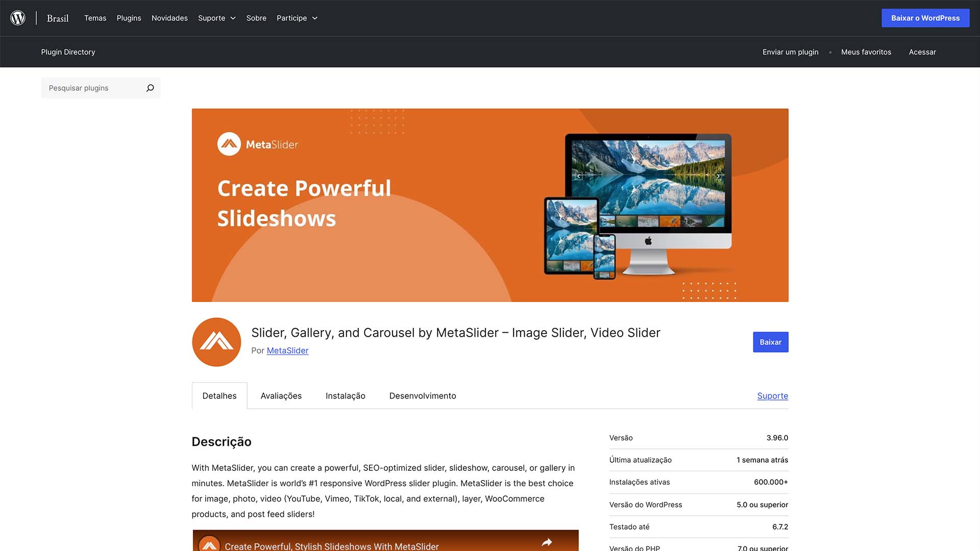980x551 pixels.
Task: Open the Plugin Directory link
Action: point(68,52)
